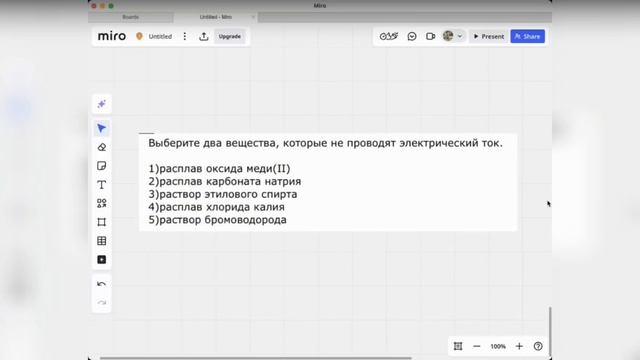Open the board shield icon

click(x=139, y=36)
